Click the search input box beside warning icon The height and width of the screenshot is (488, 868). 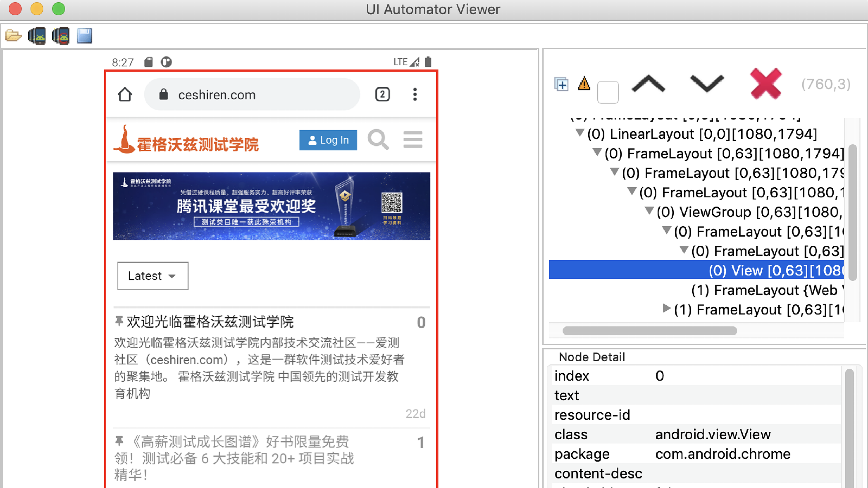tap(608, 91)
